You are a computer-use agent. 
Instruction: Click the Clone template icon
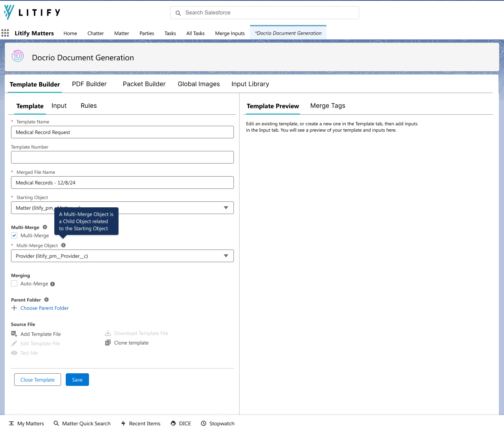(x=108, y=343)
